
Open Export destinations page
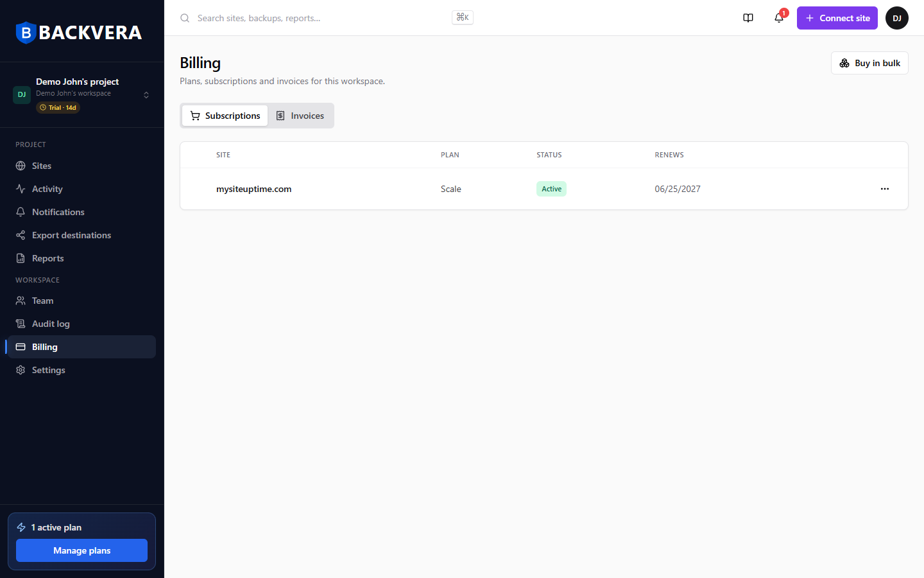pyautogui.click(x=82, y=235)
